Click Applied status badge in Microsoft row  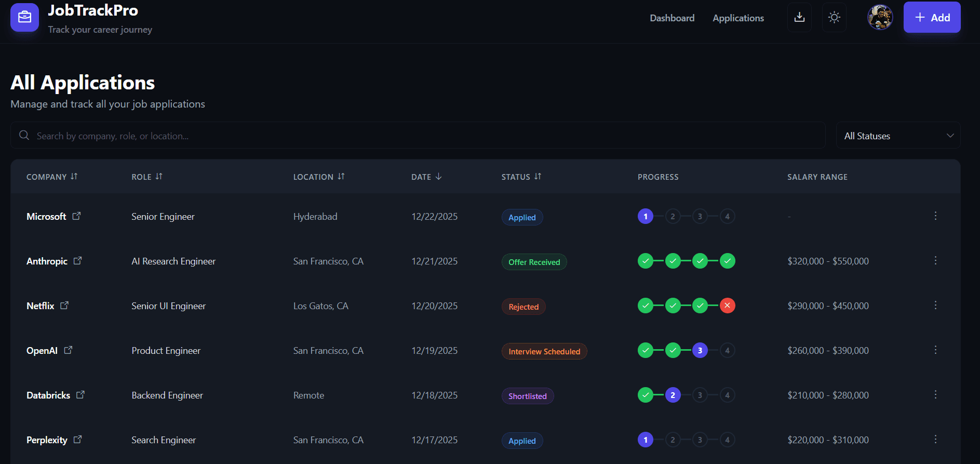(522, 217)
